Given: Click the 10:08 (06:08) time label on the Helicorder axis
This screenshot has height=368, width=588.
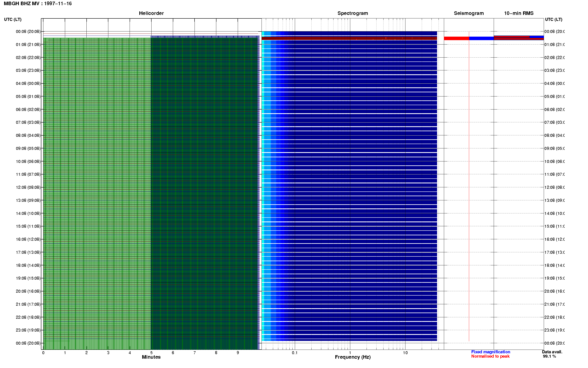Looking at the screenshot, I should coord(28,161).
